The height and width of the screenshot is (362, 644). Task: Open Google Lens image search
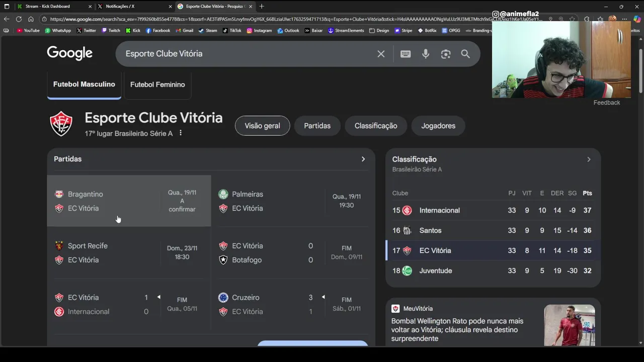coord(446,54)
